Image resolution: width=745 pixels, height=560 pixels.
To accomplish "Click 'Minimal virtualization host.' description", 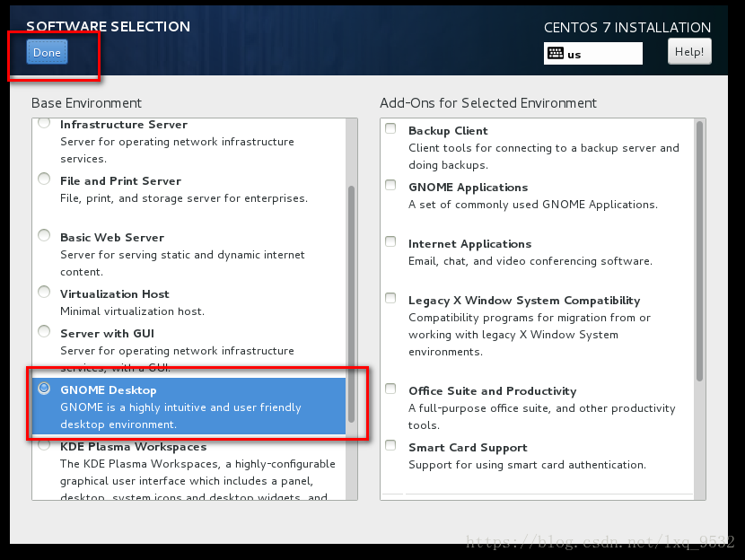I will tap(132, 311).
